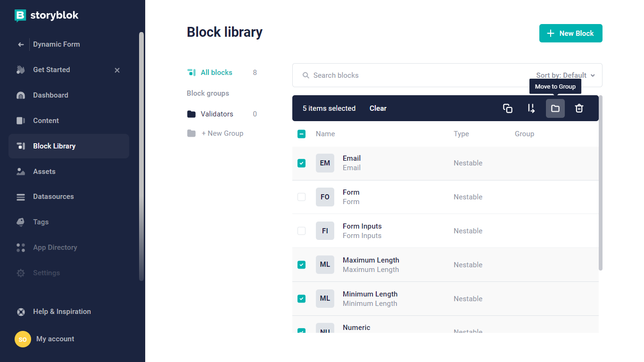Click the New Group folder icon
The image size is (644, 362).
191,133
